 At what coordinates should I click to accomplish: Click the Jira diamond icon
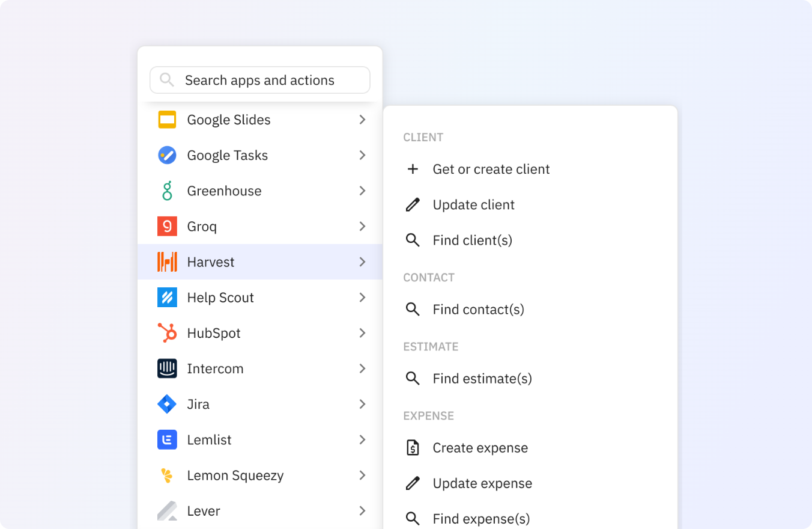167,404
